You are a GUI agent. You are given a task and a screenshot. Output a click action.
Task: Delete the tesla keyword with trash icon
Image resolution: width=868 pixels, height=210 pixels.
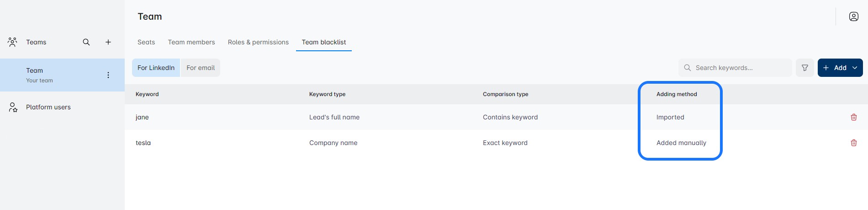coord(853,143)
